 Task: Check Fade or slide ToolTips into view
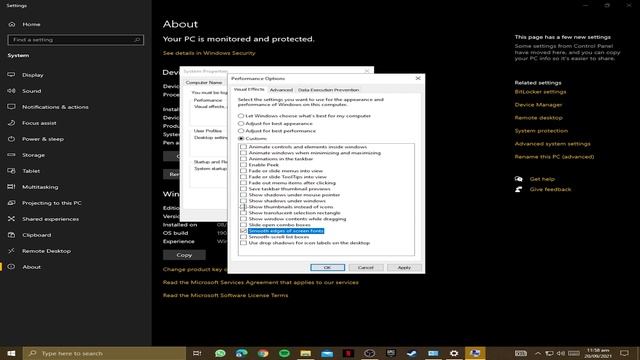[x=244, y=177]
